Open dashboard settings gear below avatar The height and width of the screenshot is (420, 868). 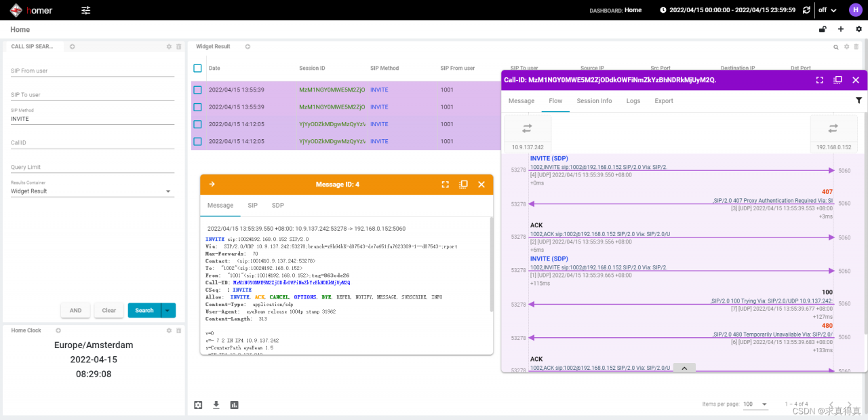(x=859, y=29)
